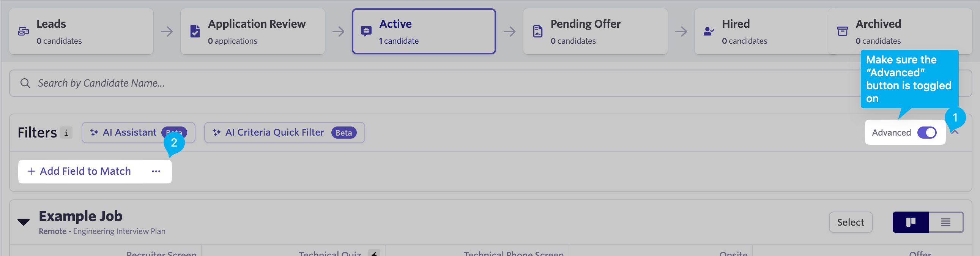Click Add Field to Match
Viewport: 980px width, 256px height.
[x=79, y=171]
